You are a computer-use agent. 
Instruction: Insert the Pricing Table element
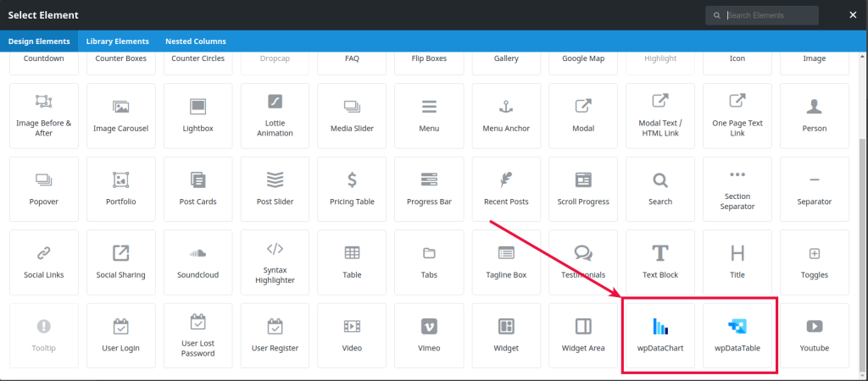coord(352,189)
